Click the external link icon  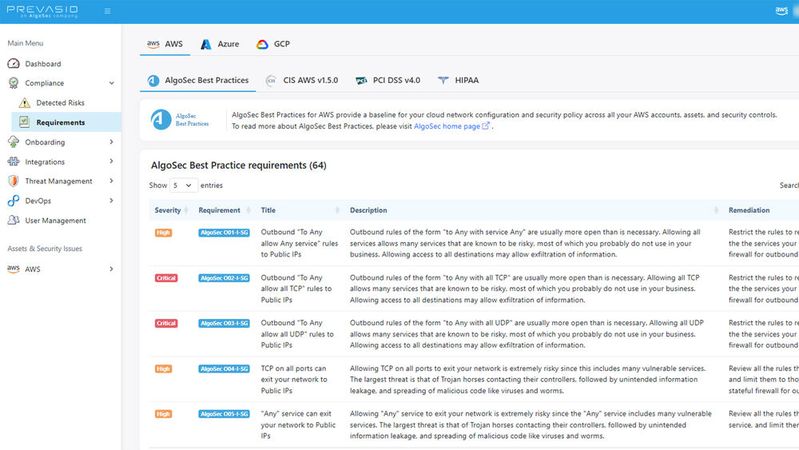[x=486, y=125]
